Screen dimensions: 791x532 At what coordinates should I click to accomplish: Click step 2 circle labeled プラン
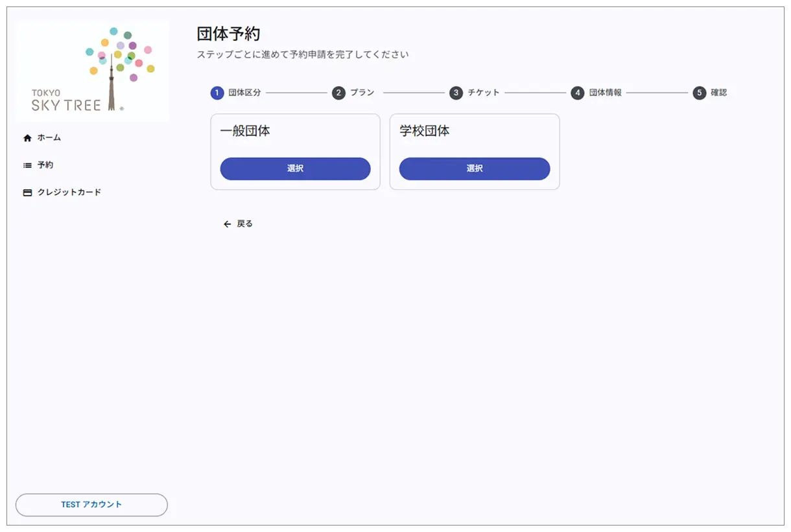tap(338, 93)
